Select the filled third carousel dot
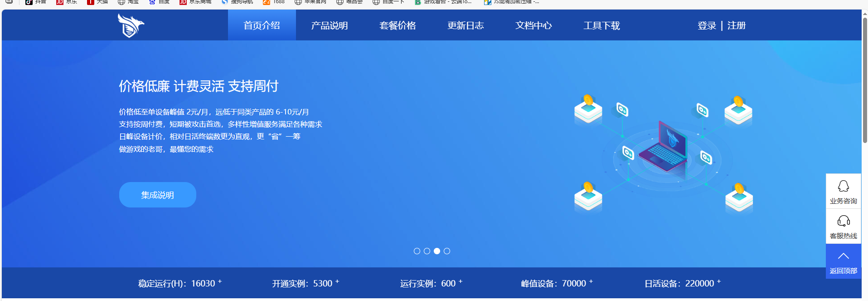The image size is (868, 301). pyautogui.click(x=437, y=251)
